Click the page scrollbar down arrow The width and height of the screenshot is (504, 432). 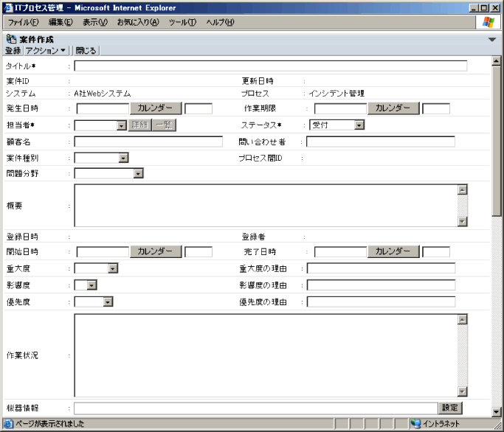pos(497,411)
